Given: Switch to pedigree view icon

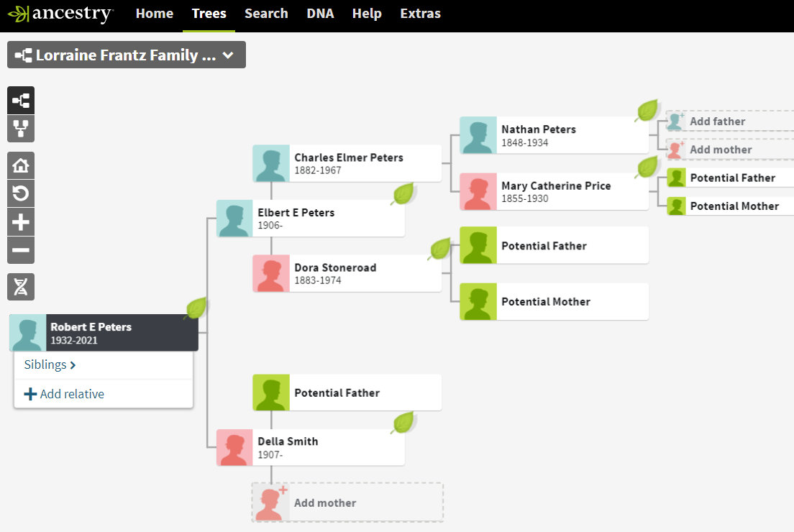Looking at the screenshot, I should [x=21, y=101].
